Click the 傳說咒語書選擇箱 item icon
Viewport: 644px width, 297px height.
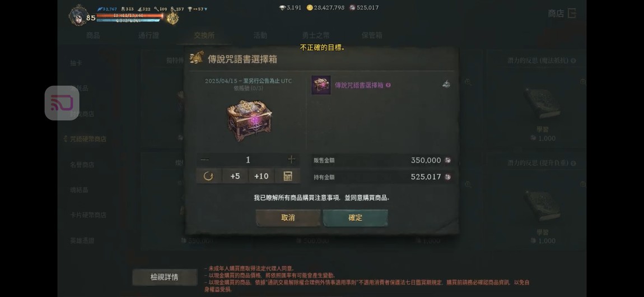click(321, 85)
